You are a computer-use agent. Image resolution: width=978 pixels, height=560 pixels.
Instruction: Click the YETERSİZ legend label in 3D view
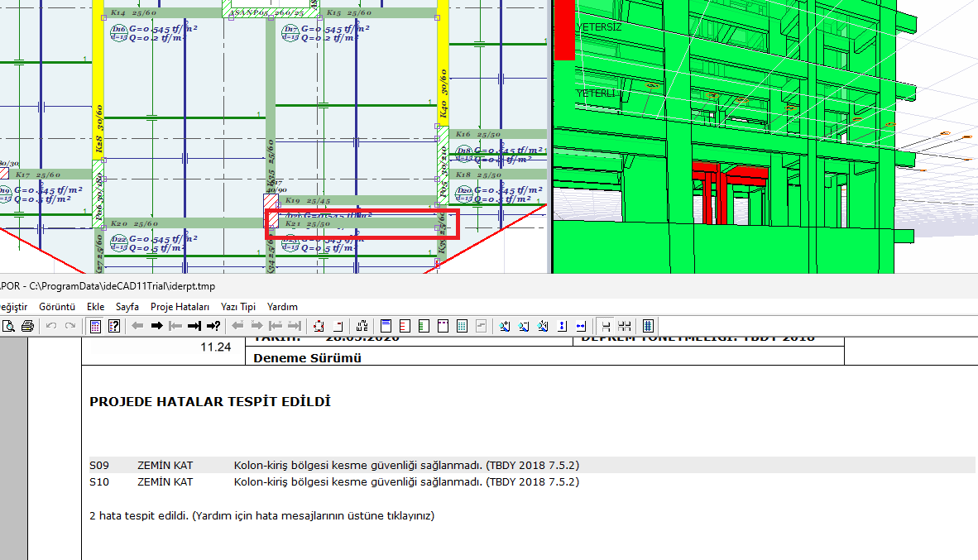[599, 27]
